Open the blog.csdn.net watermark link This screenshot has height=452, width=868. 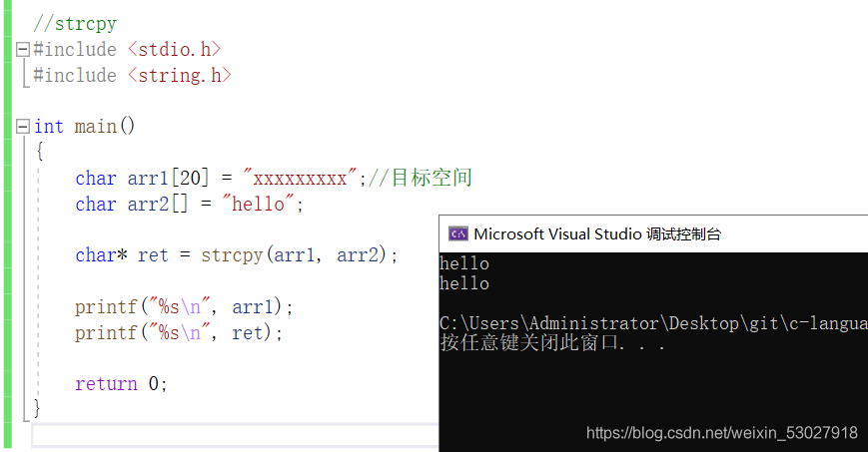(x=722, y=433)
